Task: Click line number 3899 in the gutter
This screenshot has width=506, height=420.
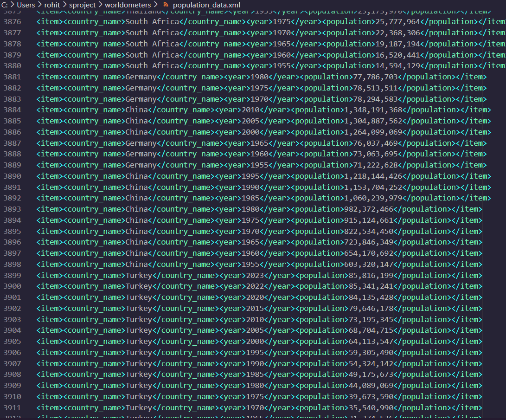Action: (12, 276)
